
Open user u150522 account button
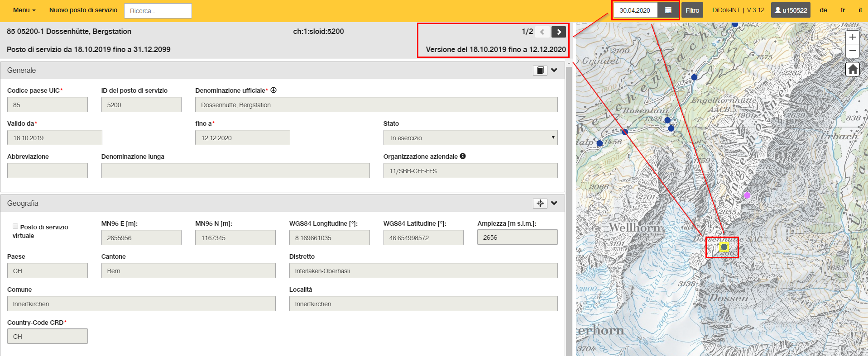click(791, 10)
